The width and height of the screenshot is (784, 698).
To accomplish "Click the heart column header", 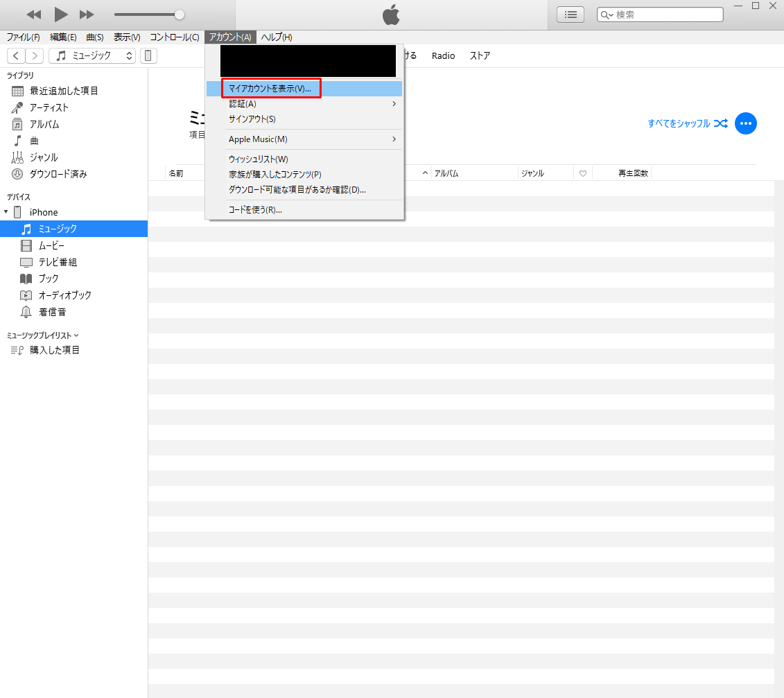I will 582,173.
